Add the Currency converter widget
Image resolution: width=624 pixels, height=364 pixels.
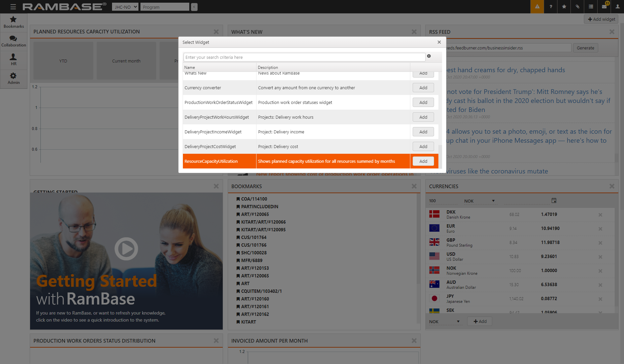click(x=423, y=88)
